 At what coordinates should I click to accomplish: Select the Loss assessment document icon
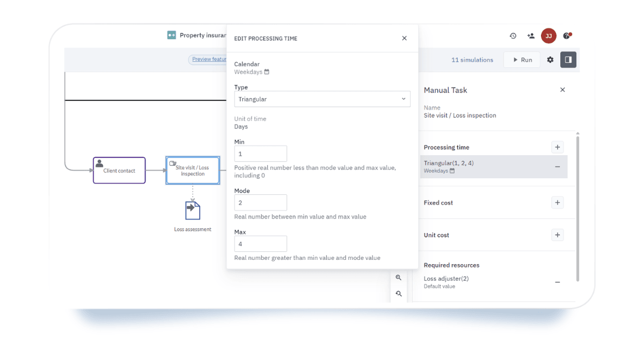click(x=193, y=210)
